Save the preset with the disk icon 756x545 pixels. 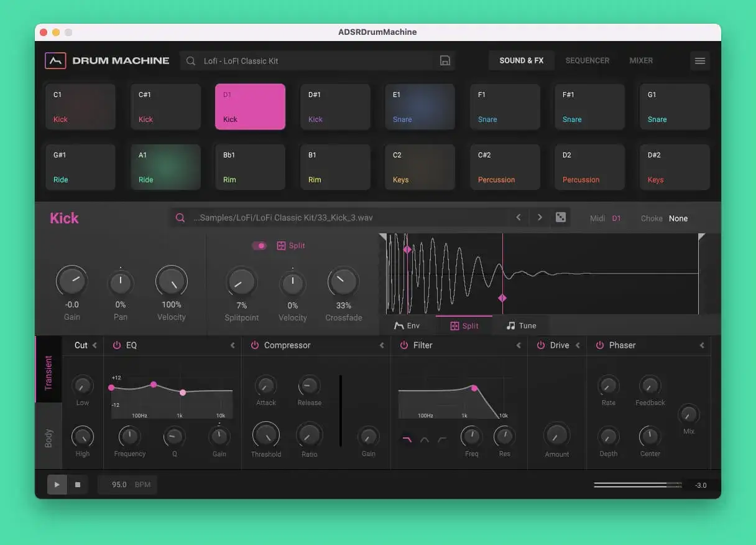[445, 60]
